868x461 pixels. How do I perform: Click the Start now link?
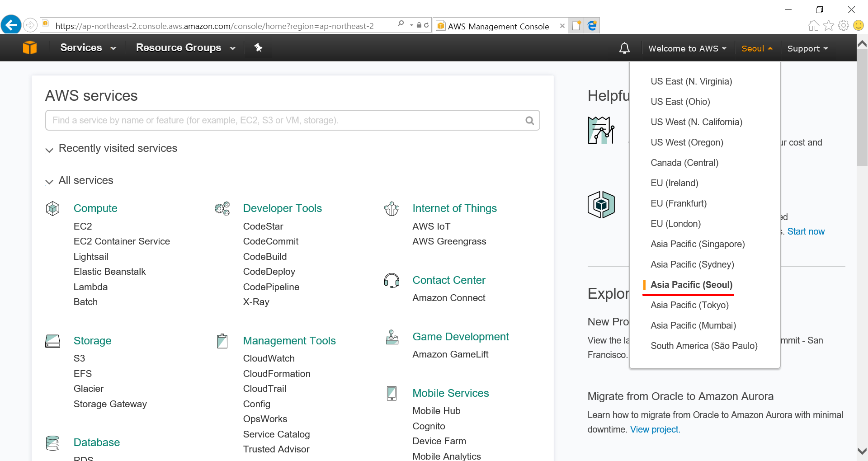(806, 231)
